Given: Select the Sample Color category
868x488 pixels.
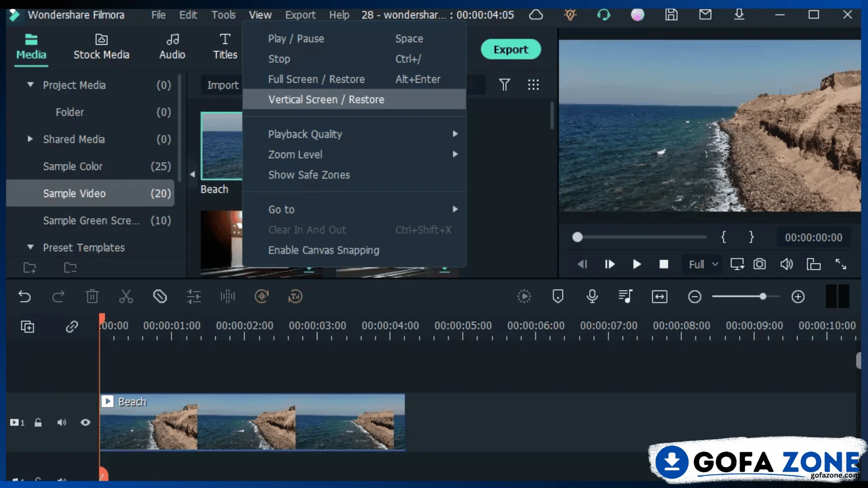Looking at the screenshot, I should point(90,166).
